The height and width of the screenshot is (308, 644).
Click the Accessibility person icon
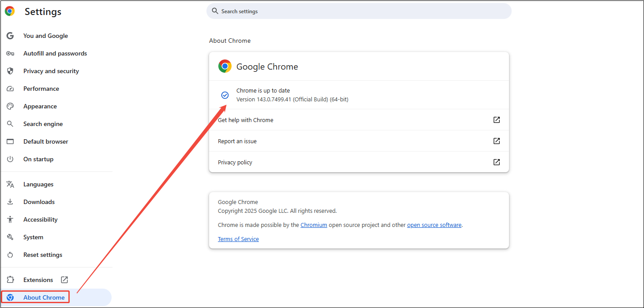(10, 219)
